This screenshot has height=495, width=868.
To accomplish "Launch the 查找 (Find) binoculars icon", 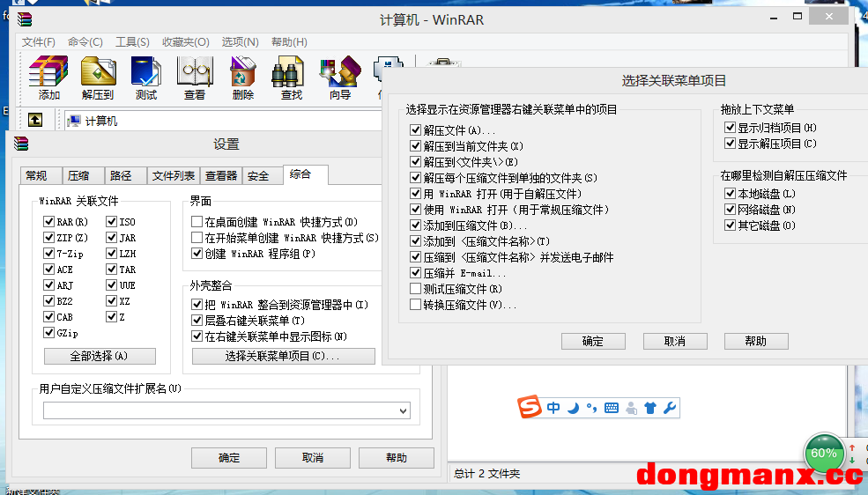I will point(291,78).
